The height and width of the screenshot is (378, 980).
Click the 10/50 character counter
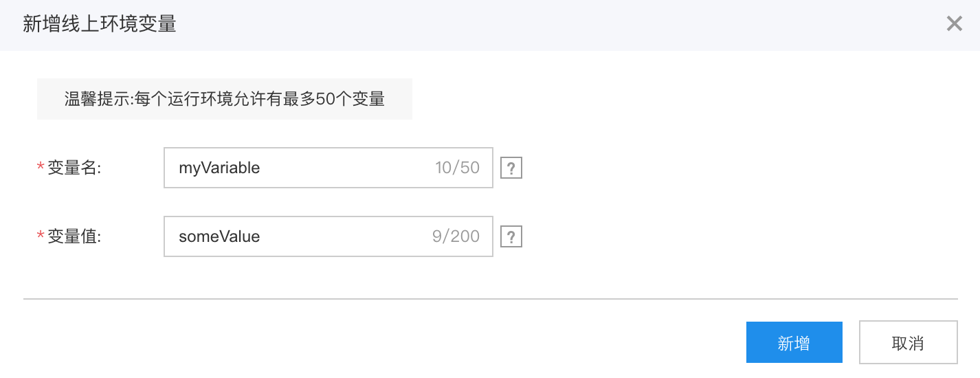tap(457, 168)
